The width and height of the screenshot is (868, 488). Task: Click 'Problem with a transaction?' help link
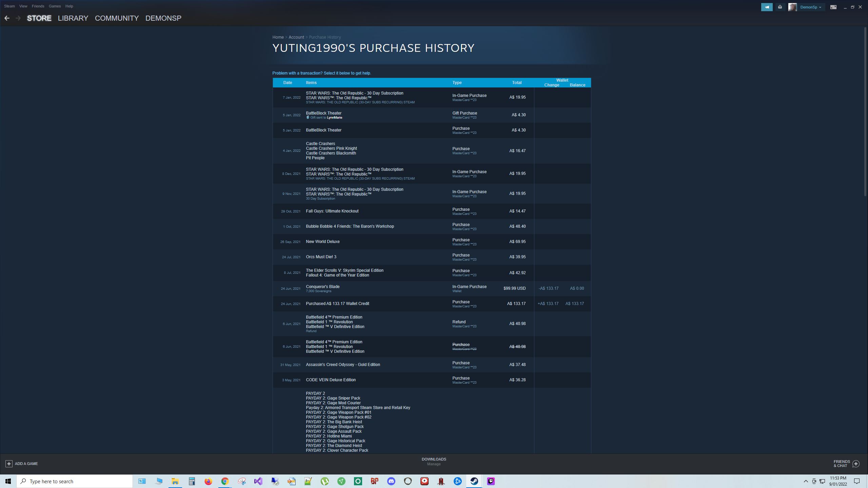point(322,73)
